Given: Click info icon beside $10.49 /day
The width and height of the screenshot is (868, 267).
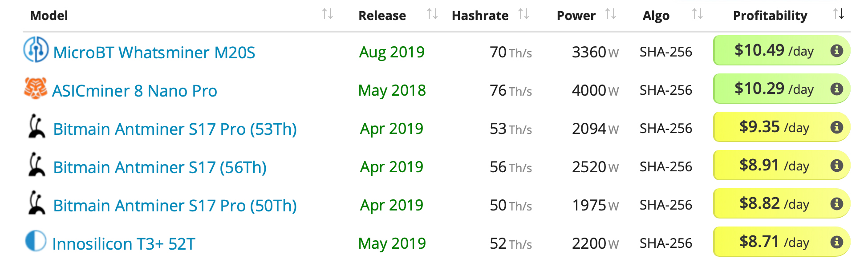Looking at the screenshot, I should coord(836,51).
